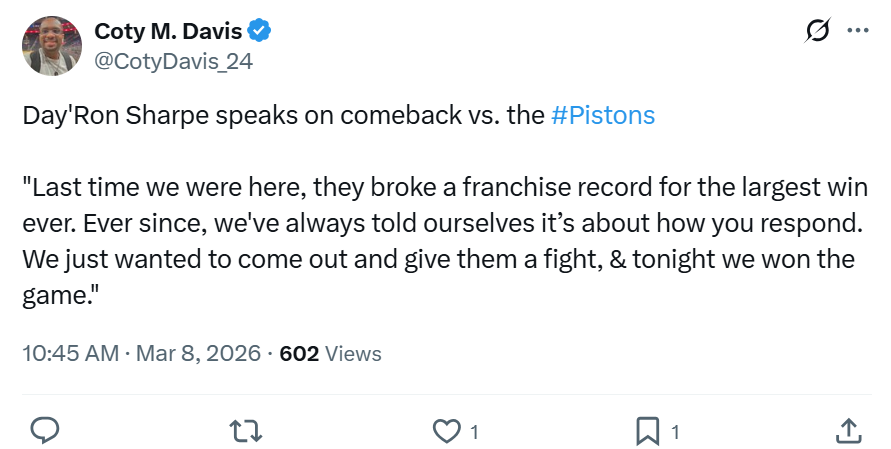Open Coty M. Davis profile picture
891x449 pixels.
point(51,46)
